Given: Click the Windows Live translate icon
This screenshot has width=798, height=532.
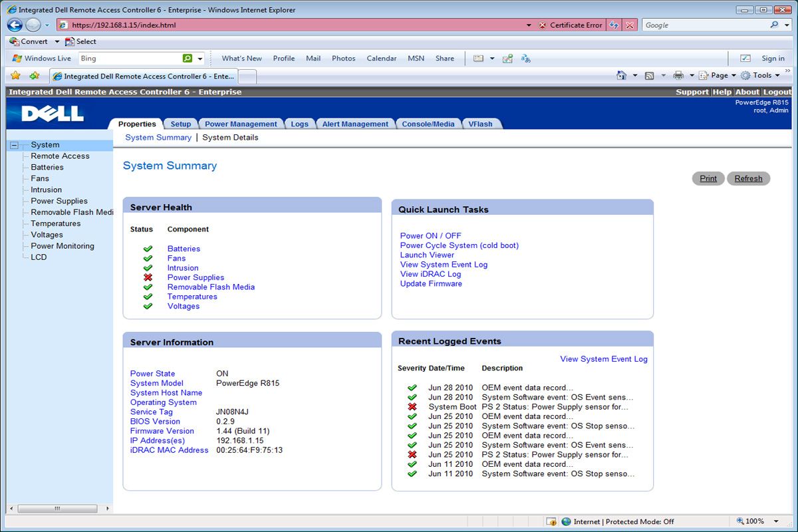Looking at the screenshot, I should pyautogui.click(x=525, y=59).
